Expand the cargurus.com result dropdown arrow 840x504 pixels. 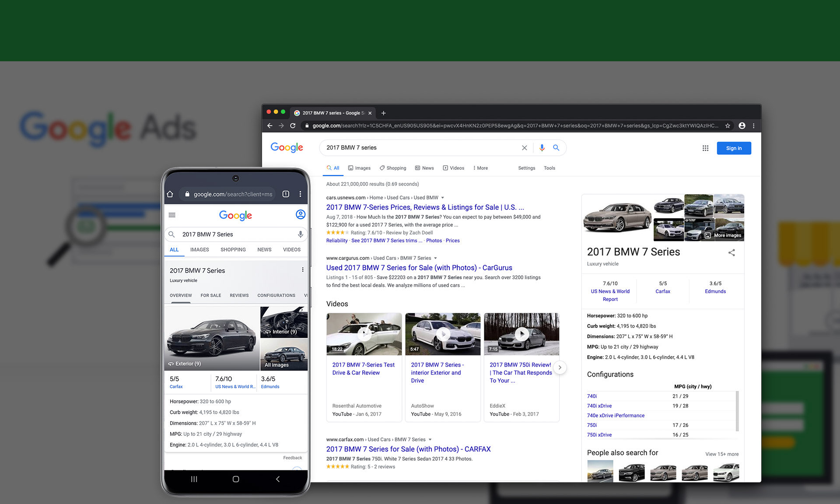(435, 258)
